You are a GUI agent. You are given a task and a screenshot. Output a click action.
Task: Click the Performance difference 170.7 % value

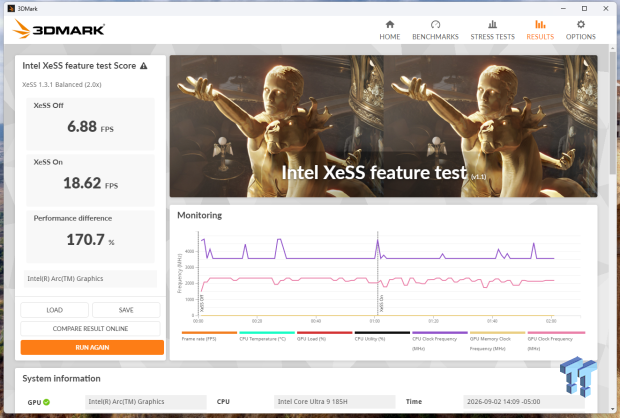pos(90,240)
